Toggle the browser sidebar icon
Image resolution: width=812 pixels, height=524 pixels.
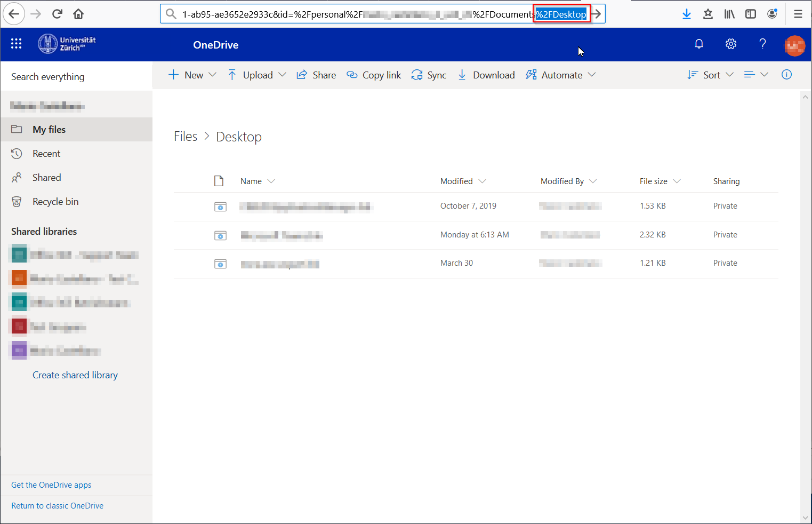click(751, 14)
